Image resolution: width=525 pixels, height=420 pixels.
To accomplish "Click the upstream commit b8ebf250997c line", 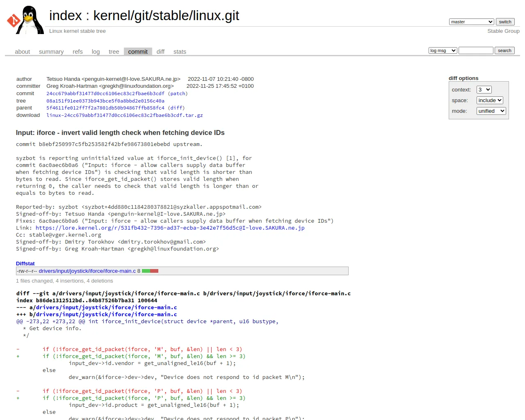I will pos(109,144).
